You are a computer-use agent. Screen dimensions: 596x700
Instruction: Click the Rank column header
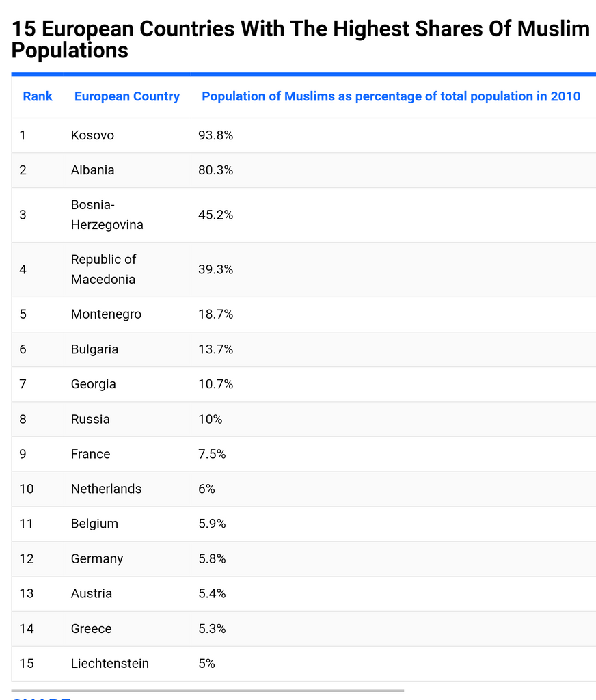(38, 96)
